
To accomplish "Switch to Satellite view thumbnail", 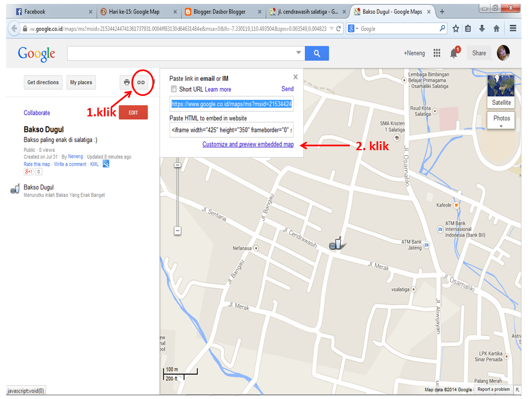I will pyautogui.click(x=501, y=91).
